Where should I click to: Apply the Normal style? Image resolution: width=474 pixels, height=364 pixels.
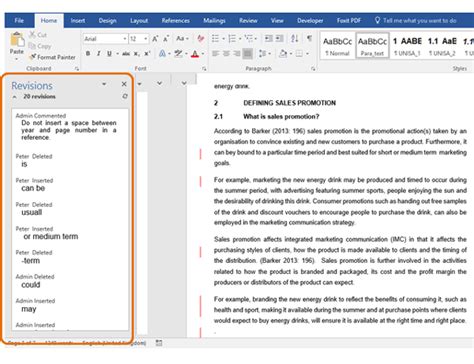tap(337, 46)
